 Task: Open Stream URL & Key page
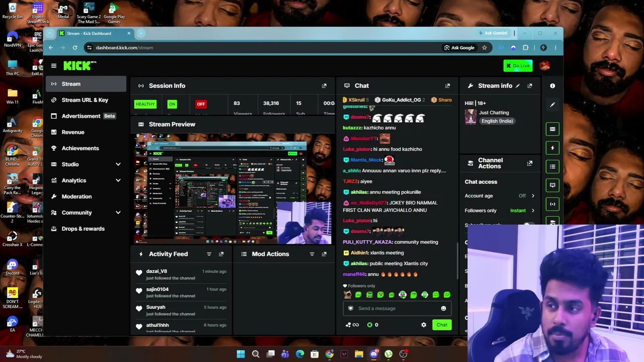pos(86,100)
